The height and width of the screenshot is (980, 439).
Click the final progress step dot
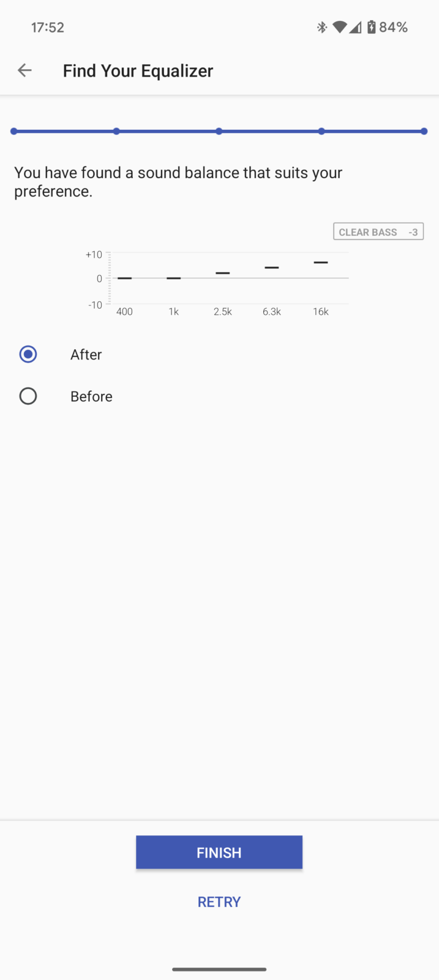click(424, 131)
